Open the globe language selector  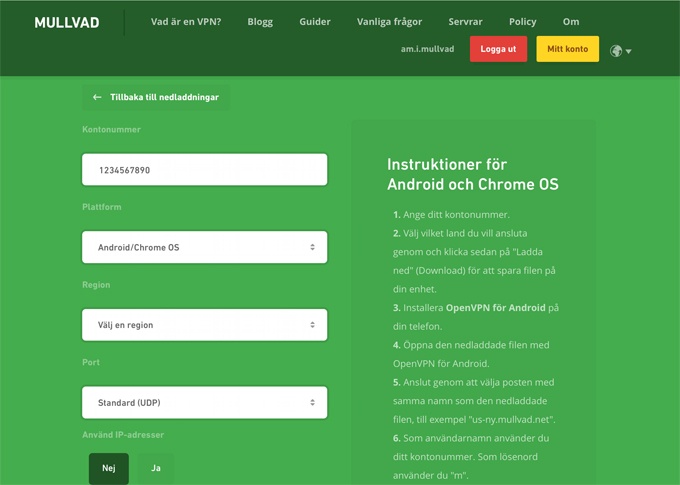coord(620,50)
